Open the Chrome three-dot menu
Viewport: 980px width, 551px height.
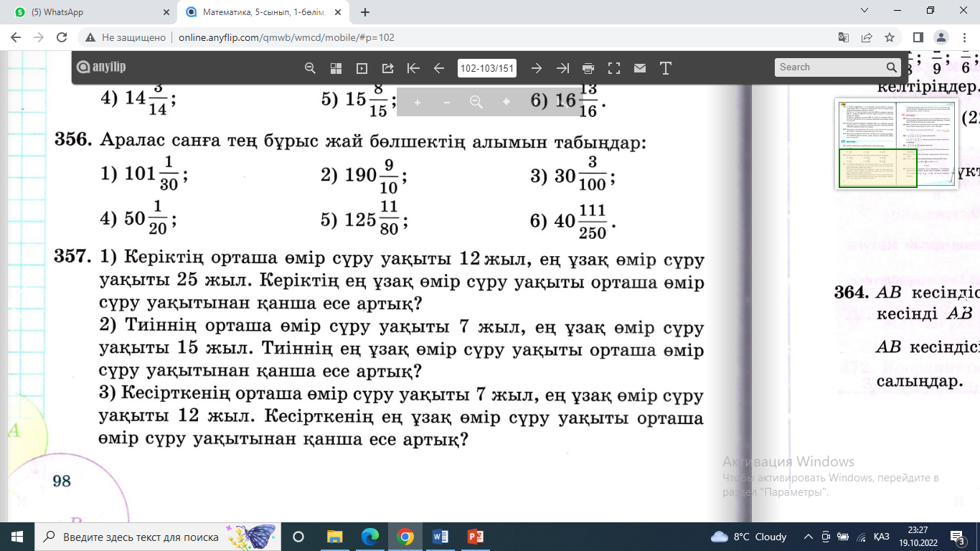[963, 37]
